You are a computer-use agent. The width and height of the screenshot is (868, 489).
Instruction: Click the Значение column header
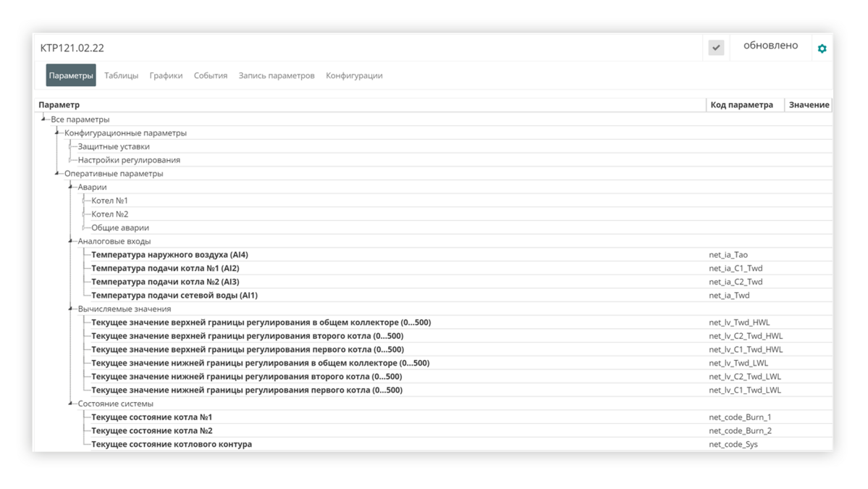[x=809, y=104]
